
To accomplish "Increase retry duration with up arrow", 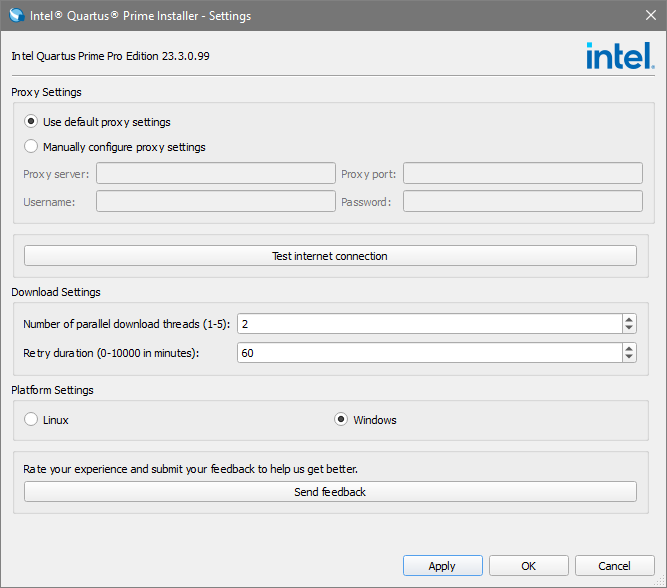I will (629, 348).
